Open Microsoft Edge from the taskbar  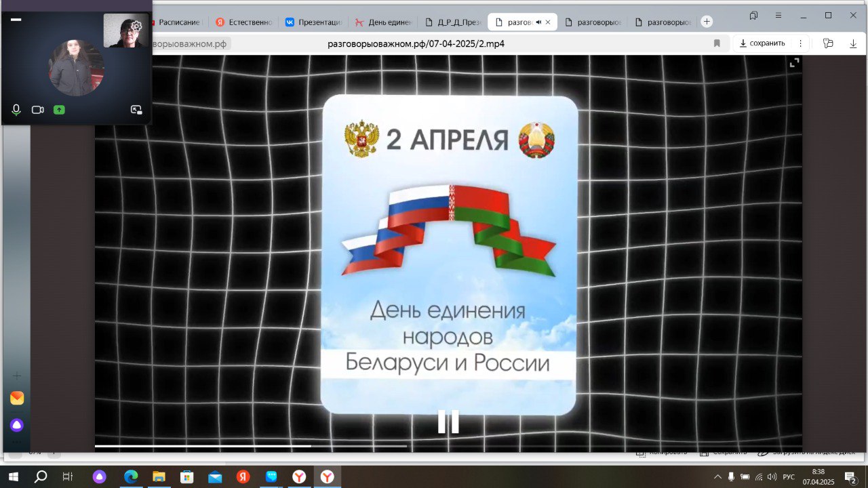[x=130, y=477]
